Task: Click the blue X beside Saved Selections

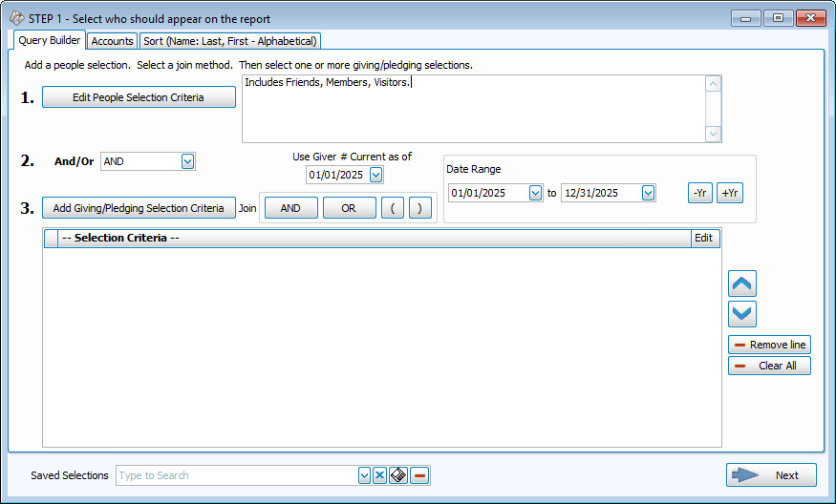Action: point(379,475)
